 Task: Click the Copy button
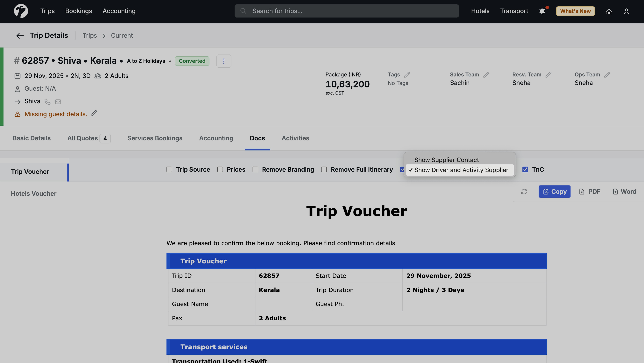point(555,191)
